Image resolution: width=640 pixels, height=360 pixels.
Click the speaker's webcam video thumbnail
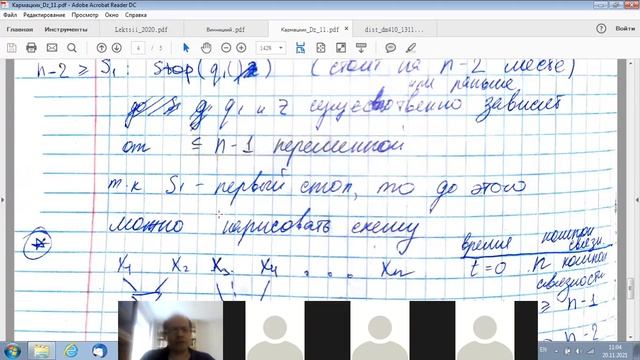point(171,331)
